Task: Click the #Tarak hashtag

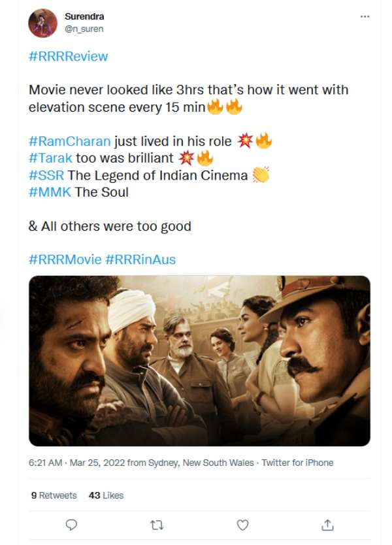Action: 50,158
